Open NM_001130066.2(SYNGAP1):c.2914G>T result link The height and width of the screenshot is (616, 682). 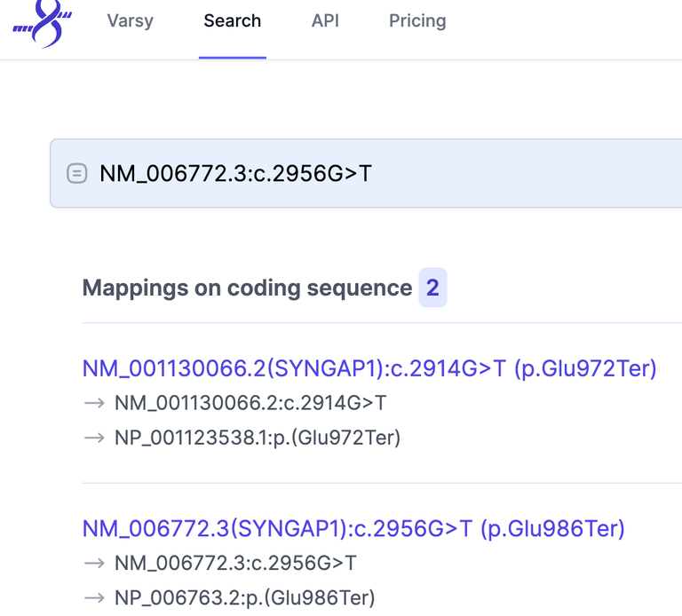tap(369, 368)
